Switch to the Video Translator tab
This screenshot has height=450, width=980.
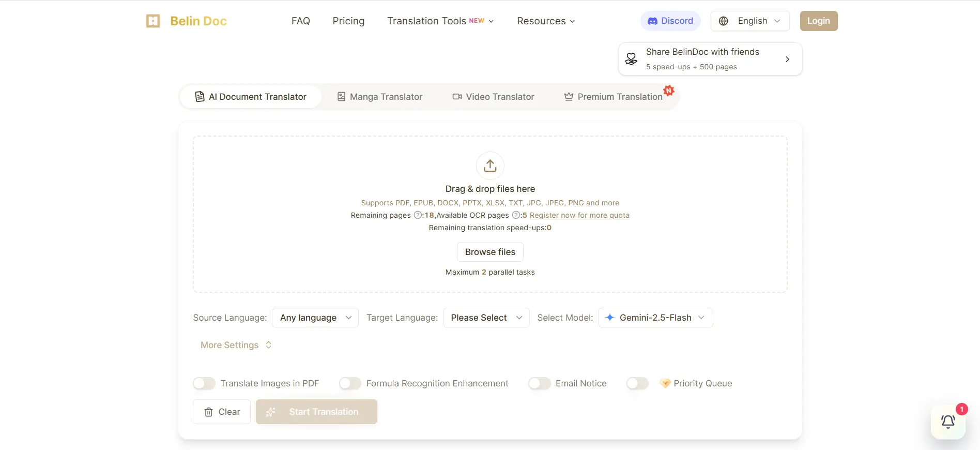(x=494, y=97)
